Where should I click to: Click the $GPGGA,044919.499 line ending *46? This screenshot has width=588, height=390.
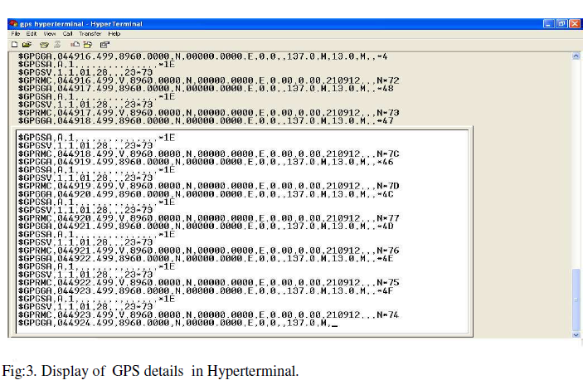point(206,162)
